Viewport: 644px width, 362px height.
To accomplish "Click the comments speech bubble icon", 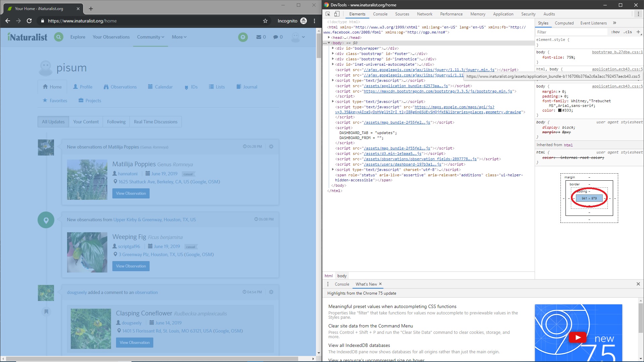I will 275,37.
